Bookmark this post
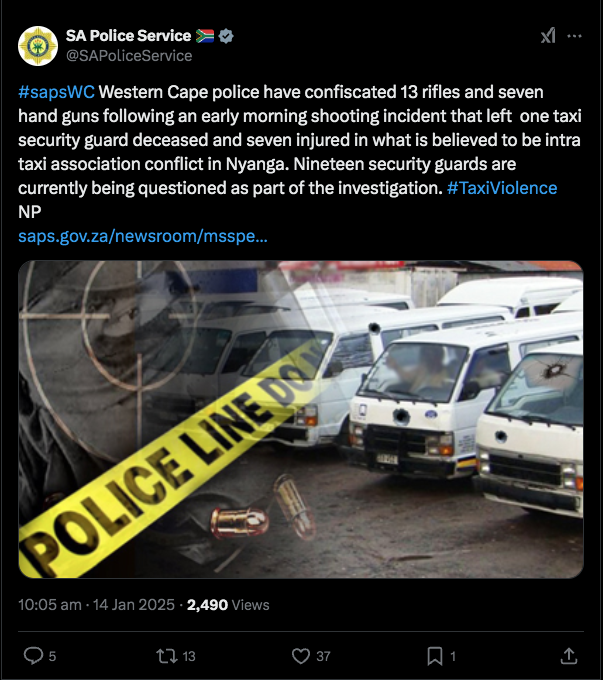603x680 pixels. pyautogui.click(x=435, y=656)
